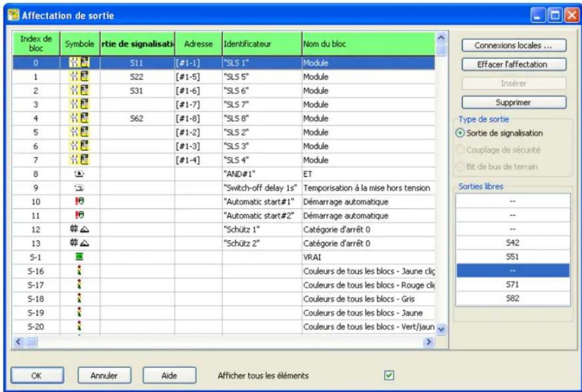Click traffic light symbol in row S-20
Image resolution: width=582 pixels, height=392 pixels.
tap(79, 326)
